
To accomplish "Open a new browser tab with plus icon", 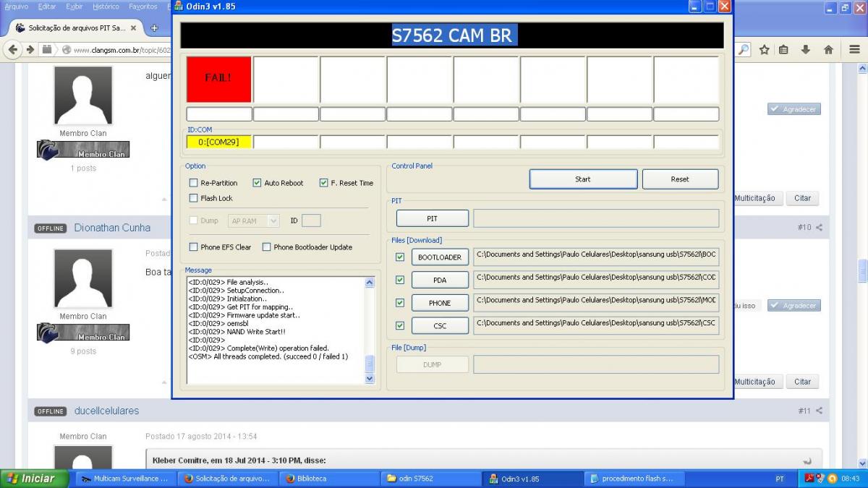I will click(154, 27).
